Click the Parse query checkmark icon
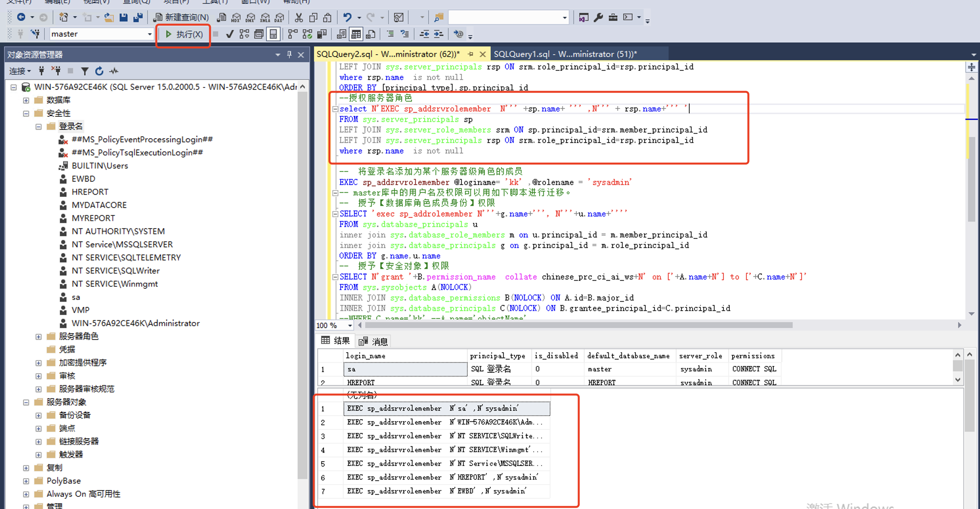 [230, 34]
